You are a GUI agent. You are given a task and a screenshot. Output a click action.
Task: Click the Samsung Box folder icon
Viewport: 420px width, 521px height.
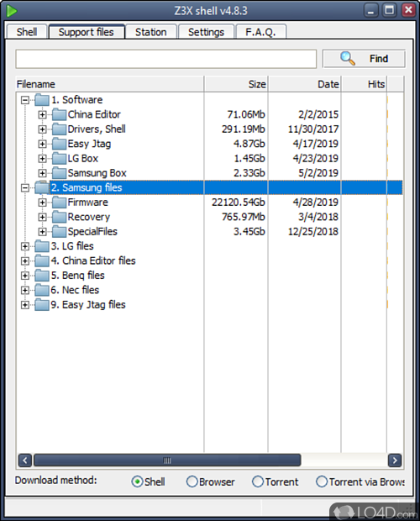pos(59,173)
